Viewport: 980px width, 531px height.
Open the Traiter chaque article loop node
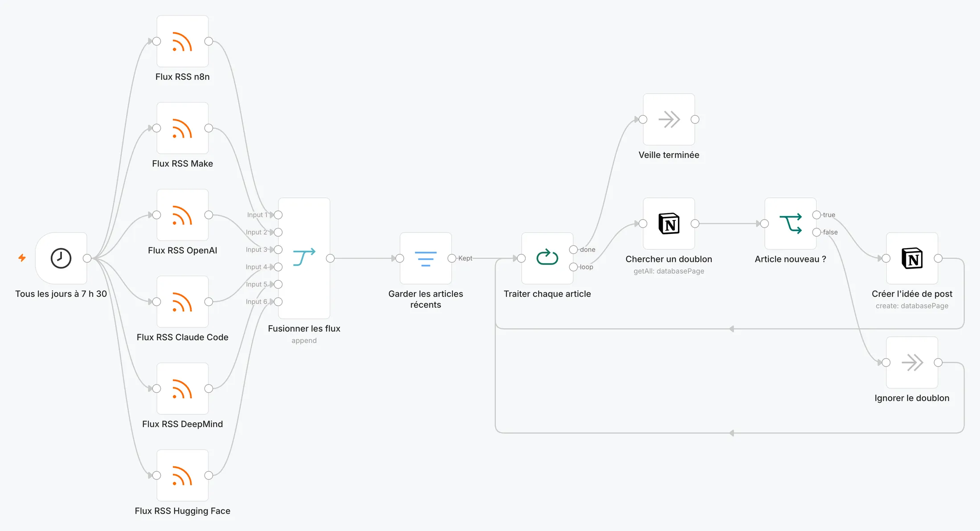tap(547, 258)
